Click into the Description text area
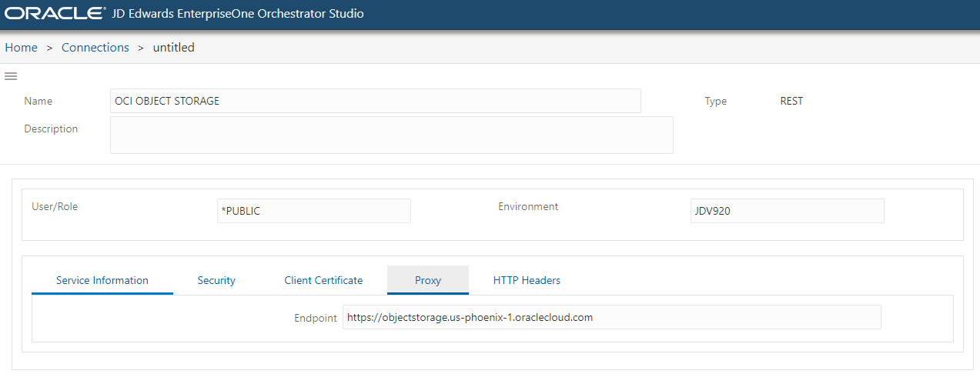Viewport: 980px width, 384px height. coord(392,135)
